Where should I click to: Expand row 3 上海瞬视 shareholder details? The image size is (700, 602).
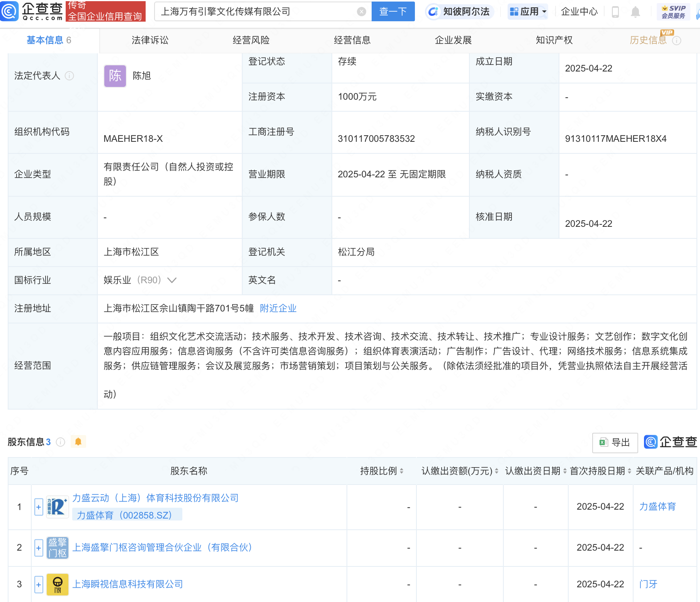[x=39, y=585]
